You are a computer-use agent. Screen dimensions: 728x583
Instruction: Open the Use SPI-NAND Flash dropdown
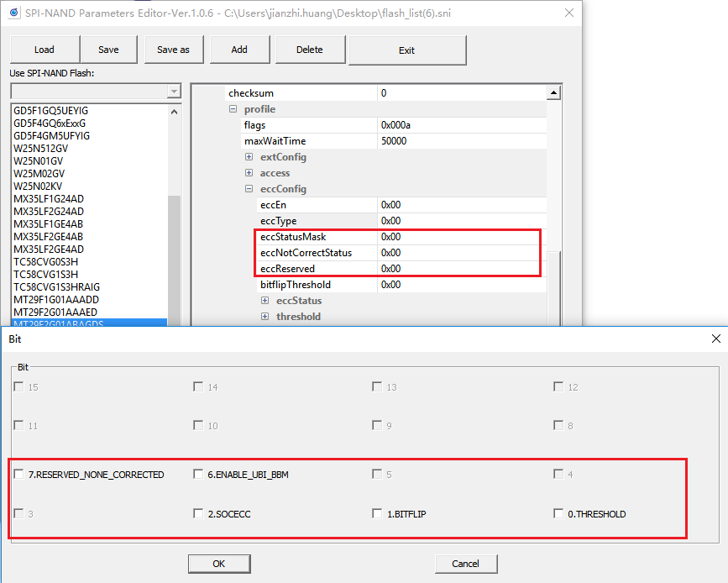pos(174,92)
